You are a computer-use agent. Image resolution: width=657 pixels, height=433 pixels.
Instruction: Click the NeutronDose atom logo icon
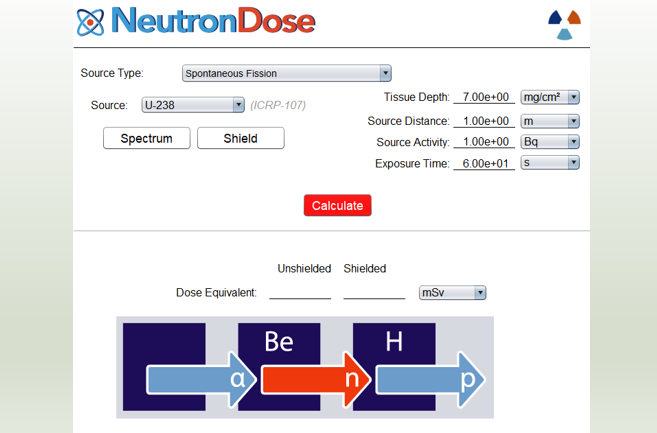click(91, 22)
